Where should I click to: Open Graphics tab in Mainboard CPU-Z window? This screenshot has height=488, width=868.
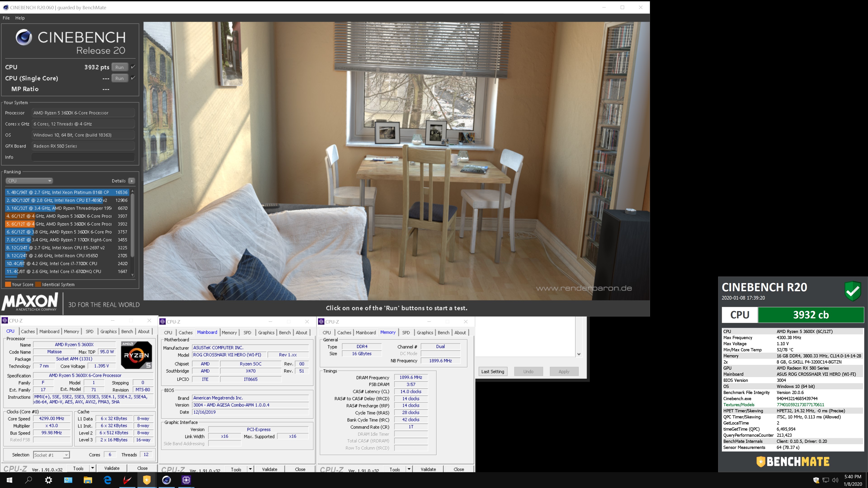click(266, 332)
